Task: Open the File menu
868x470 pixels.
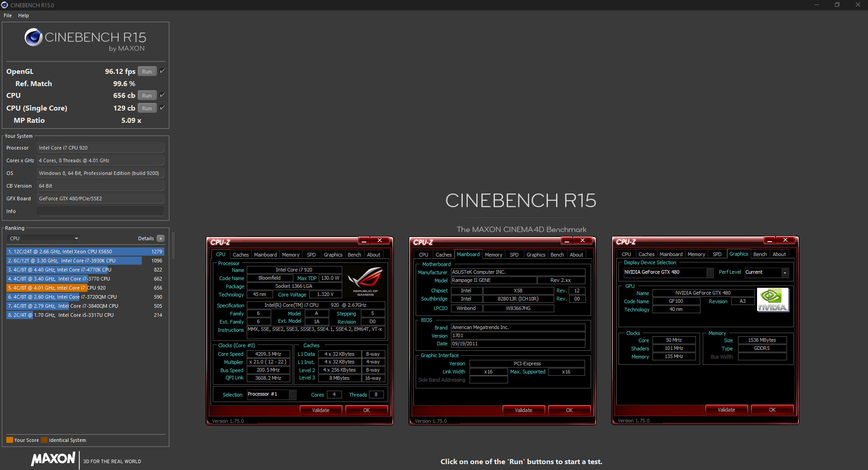Action: 8,15
